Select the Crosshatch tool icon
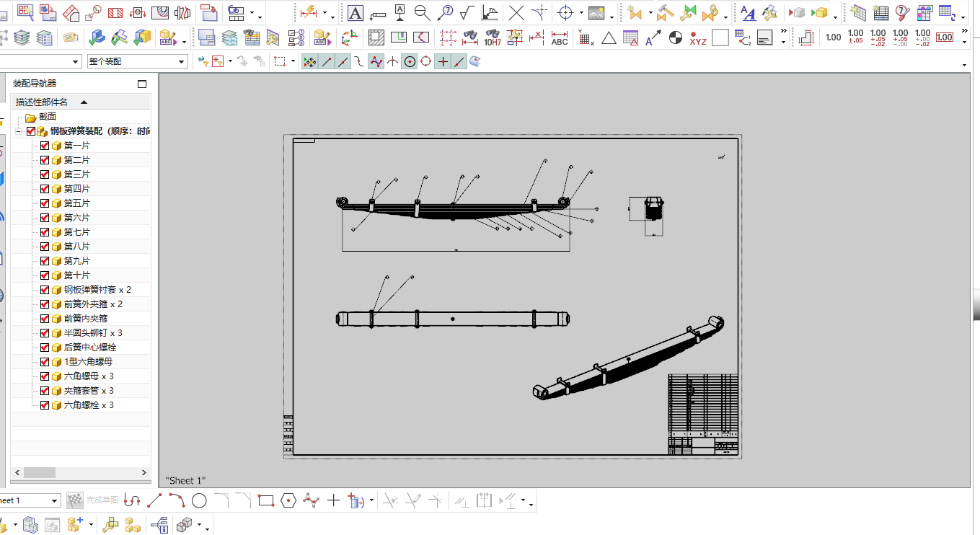 (376, 37)
